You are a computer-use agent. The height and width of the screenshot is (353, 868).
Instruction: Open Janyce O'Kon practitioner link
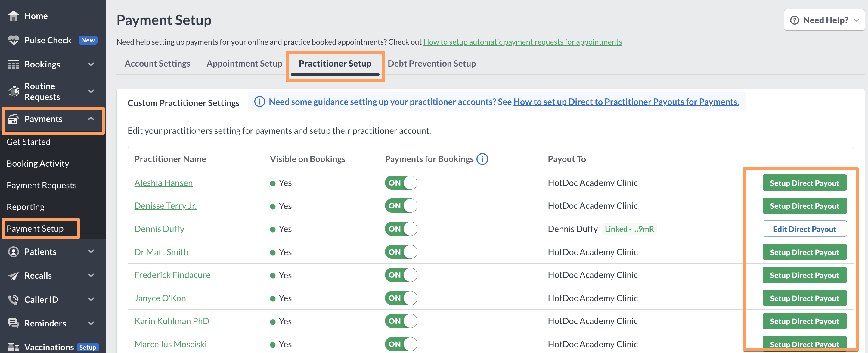click(x=160, y=298)
